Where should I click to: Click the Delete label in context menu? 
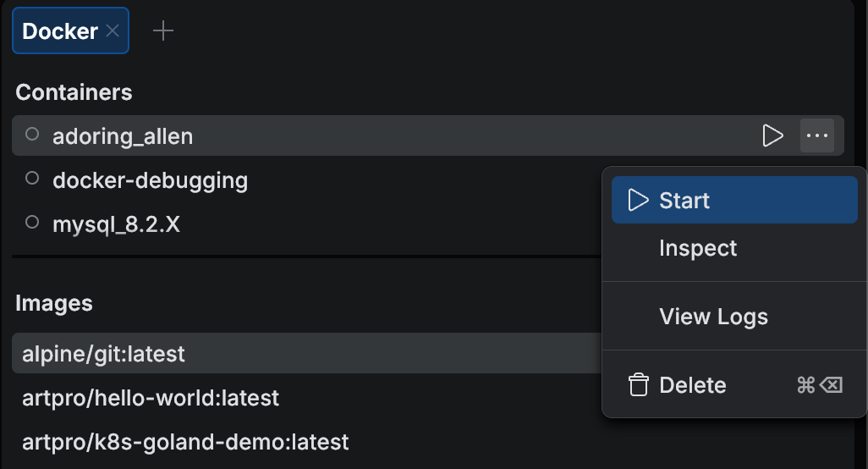click(x=692, y=385)
